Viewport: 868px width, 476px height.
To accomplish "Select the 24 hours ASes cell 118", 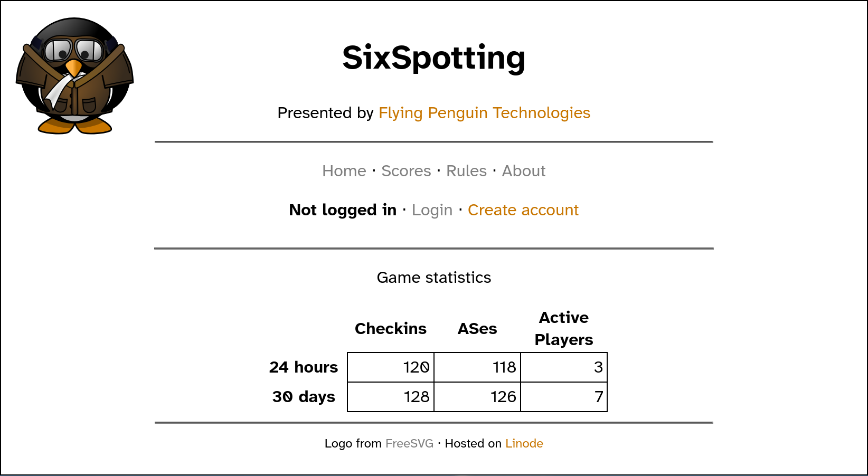I will [x=477, y=367].
